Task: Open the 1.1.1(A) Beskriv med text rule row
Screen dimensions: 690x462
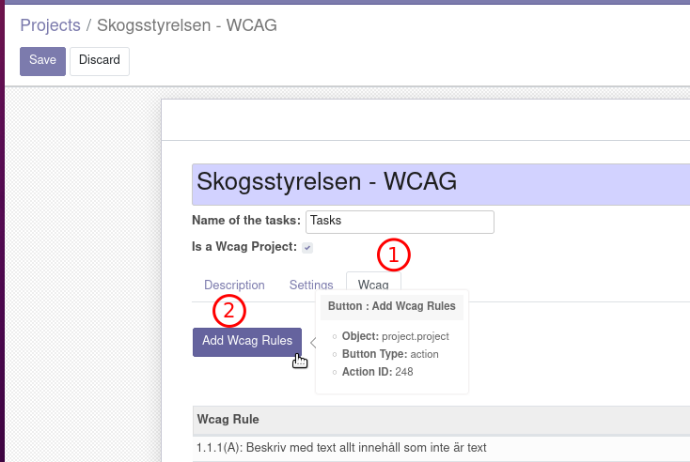Action: click(441, 448)
